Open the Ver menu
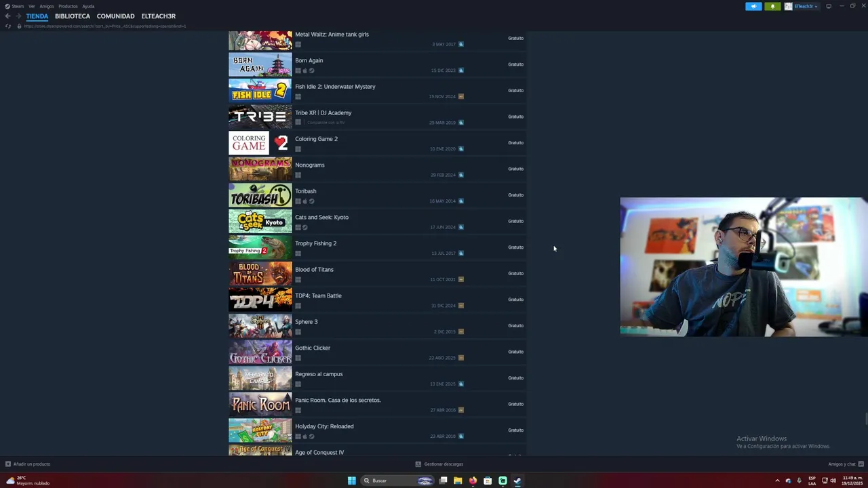 tap(31, 6)
